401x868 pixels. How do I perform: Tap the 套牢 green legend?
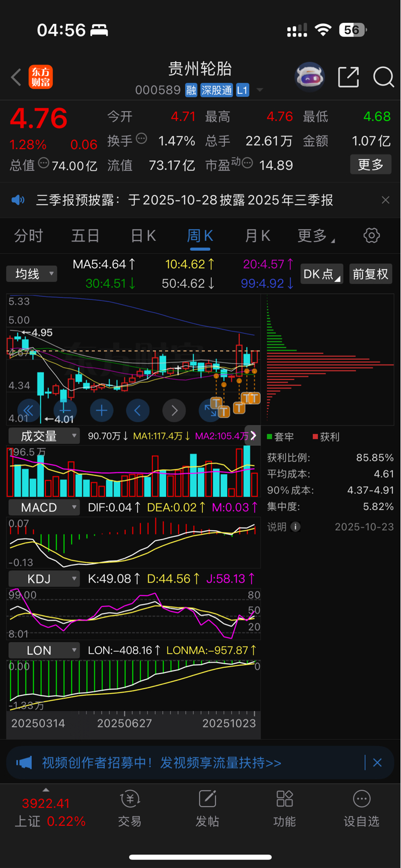[281, 436]
